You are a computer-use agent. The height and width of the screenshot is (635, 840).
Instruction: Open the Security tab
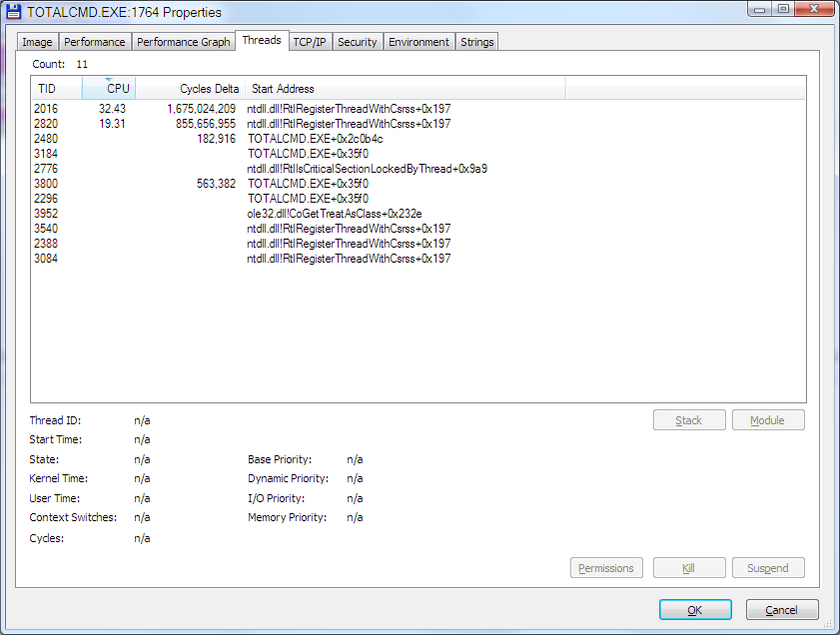(358, 42)
